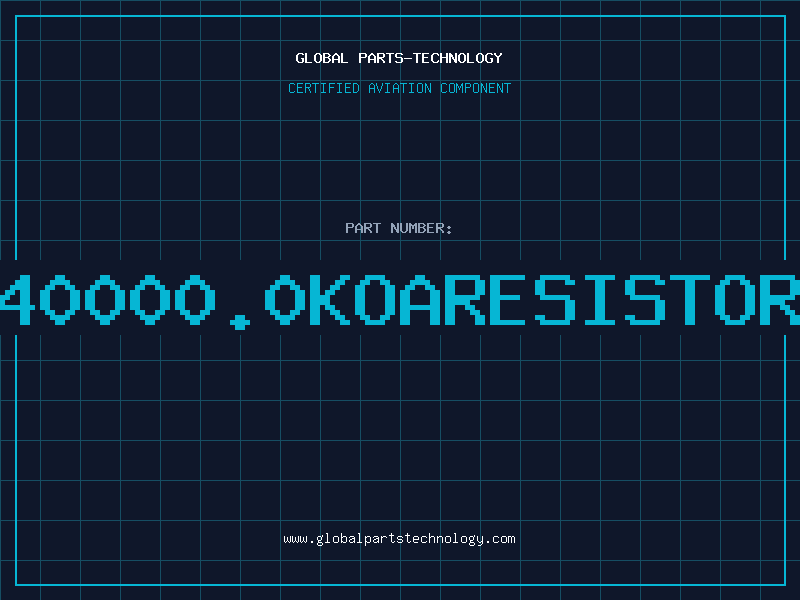Click the GLOBAL PARTS-TECHNOLOGY heading
800x600 pixels.
399,58
